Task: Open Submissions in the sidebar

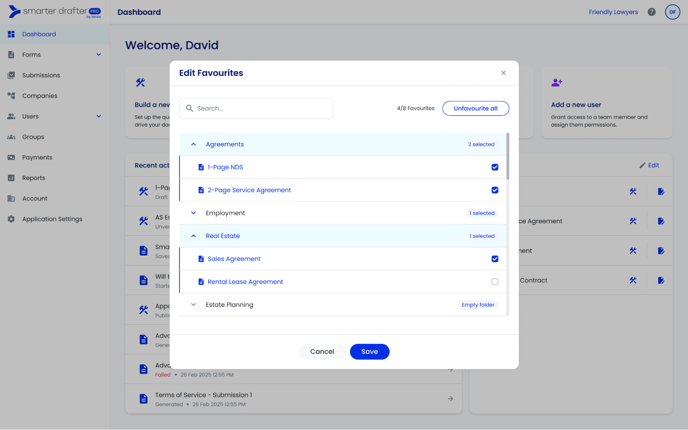Action: tap(55, 75)
